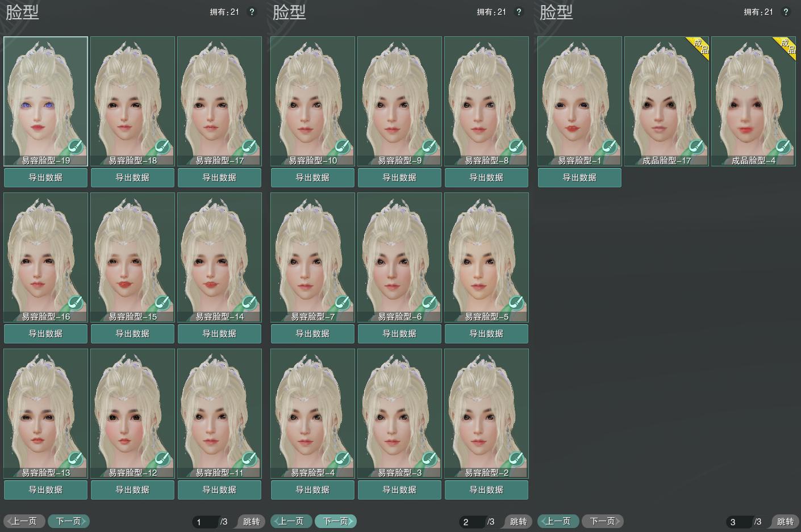Click the brush icon on 易容脸型-11

[250, 460]
